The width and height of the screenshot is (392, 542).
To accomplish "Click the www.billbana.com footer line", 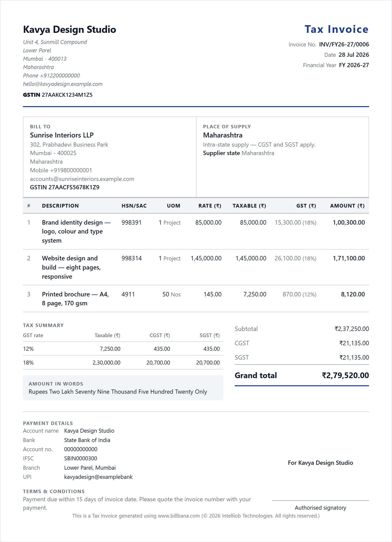I will point(196,516).
